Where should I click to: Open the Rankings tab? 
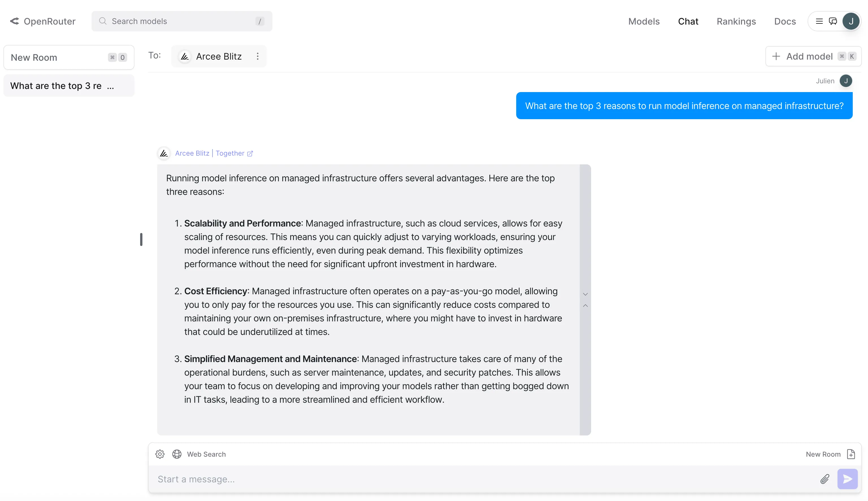[736, 21]
